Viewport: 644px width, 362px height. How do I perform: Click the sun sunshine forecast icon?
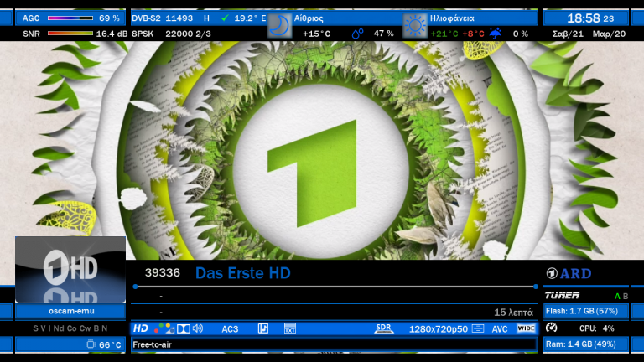coord(414,25)
